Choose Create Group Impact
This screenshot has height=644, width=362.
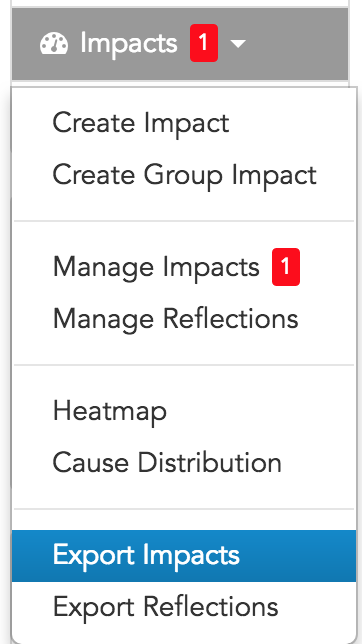[184, 175]
